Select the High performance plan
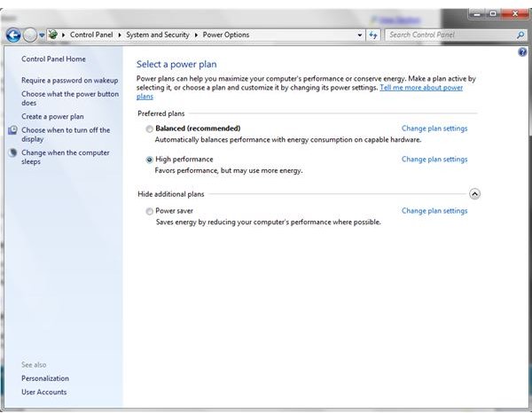The image size is (532, 413). click(149, 160)
